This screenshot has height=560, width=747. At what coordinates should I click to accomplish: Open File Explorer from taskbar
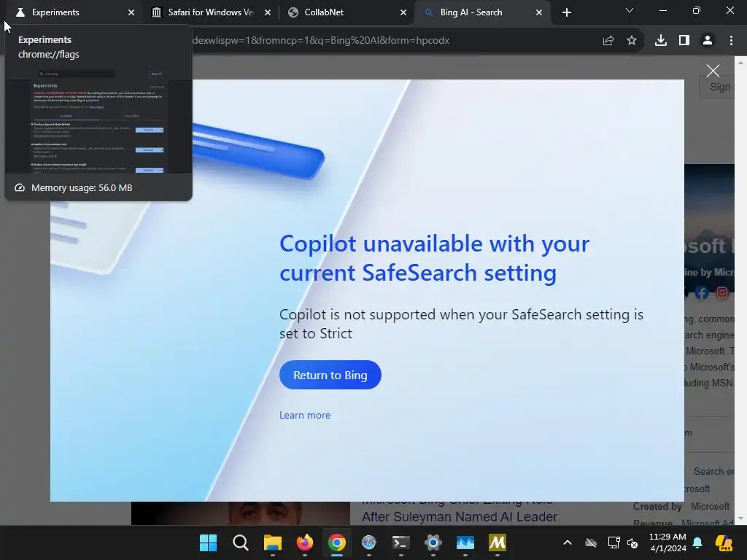point(273,542)
